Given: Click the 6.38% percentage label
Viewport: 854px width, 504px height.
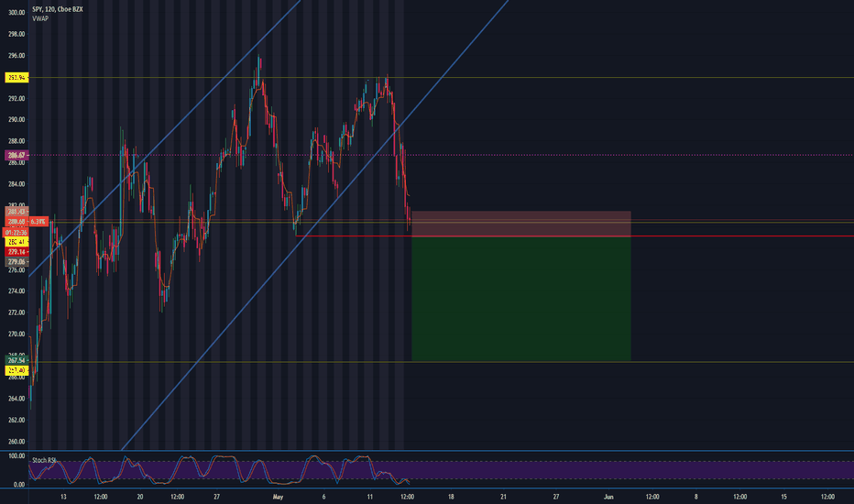Looking at the screenshot, I should (38, 222).
